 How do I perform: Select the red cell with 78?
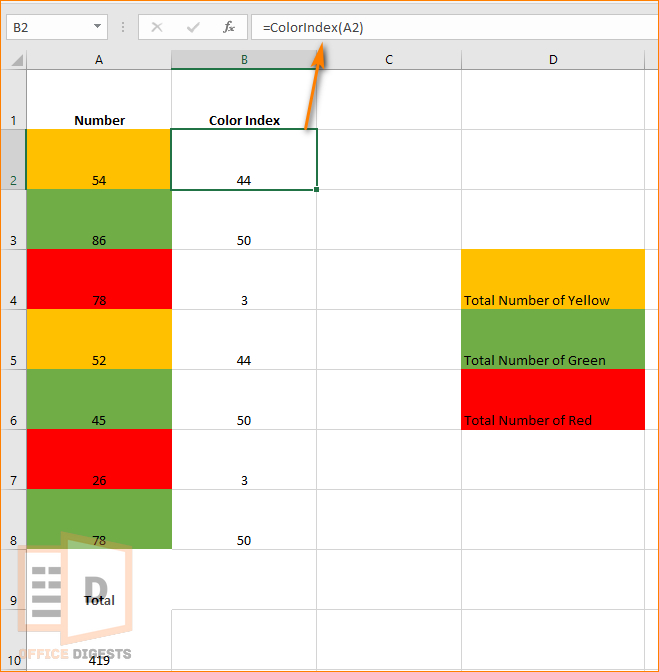pyautogui.click(x=99, y=279)
